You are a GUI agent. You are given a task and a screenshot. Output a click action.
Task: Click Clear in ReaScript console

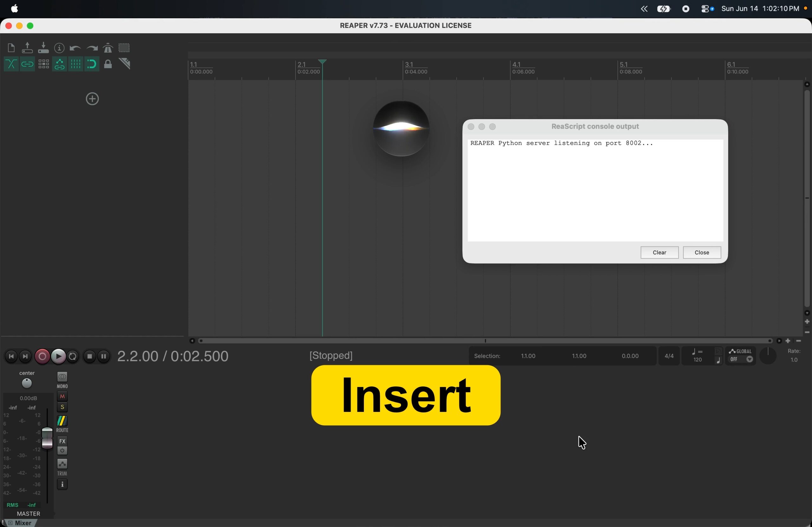[x=660, y=253]
